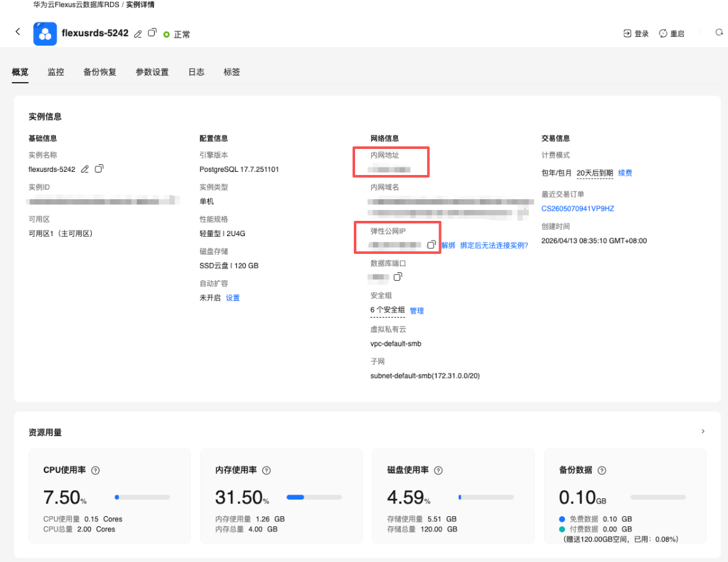The width and height of the screenshot is (728, 562).
Task: Click 可用区1（主可用区） text
Action: (x=60, y=234)
